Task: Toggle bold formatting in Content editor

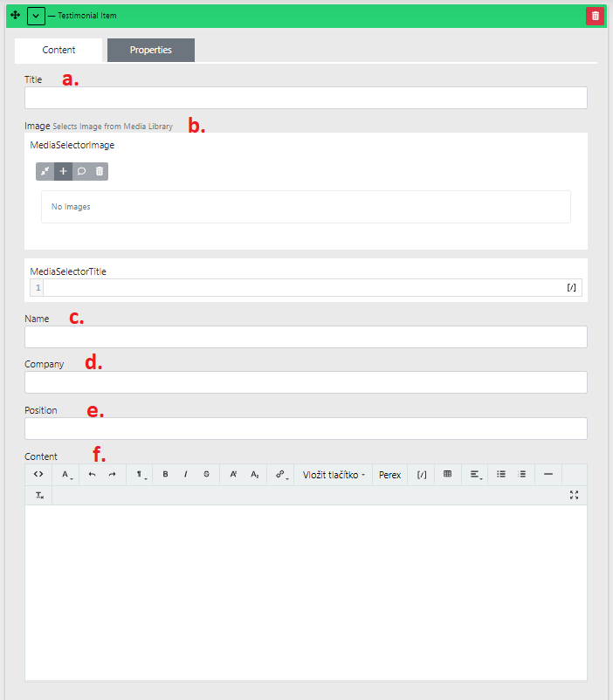Action: coord(165,474)
